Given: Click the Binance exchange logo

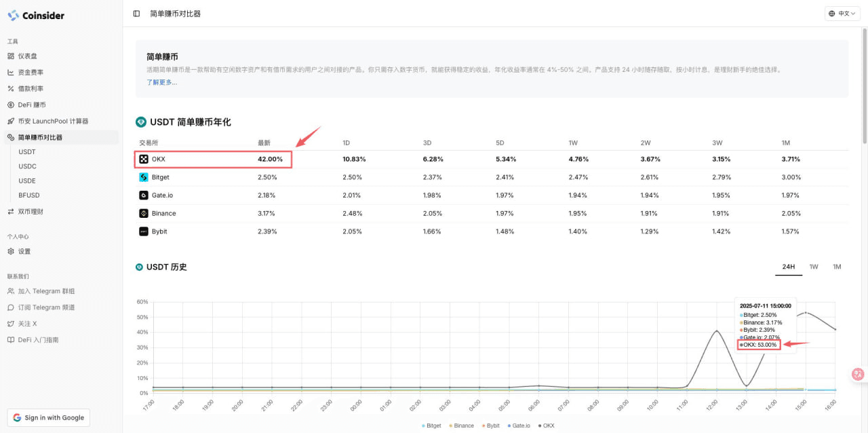Looking at the screenshot, I should pos(144,213).
